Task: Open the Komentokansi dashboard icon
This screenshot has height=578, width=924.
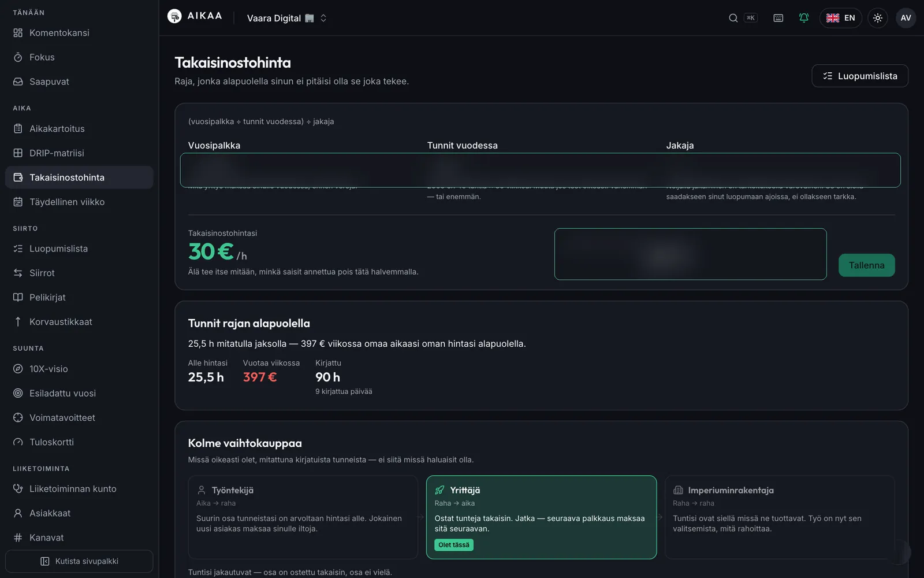Action: 18,33
